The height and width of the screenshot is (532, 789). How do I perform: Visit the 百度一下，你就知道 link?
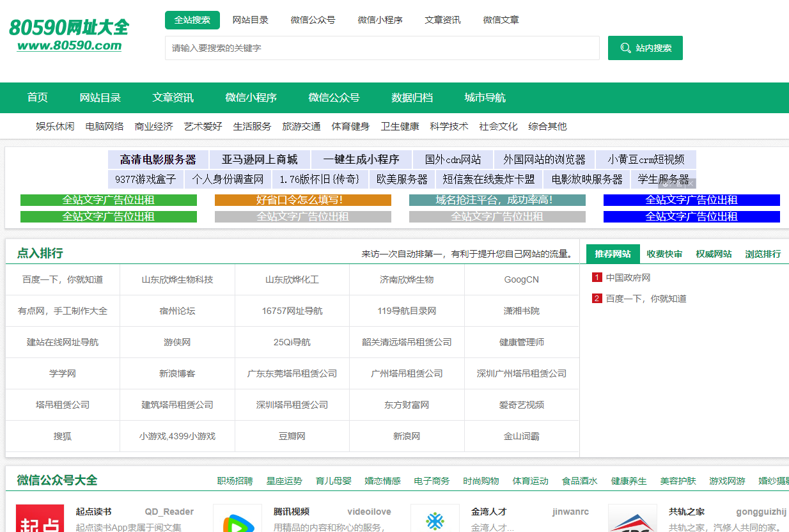[62, 279]
